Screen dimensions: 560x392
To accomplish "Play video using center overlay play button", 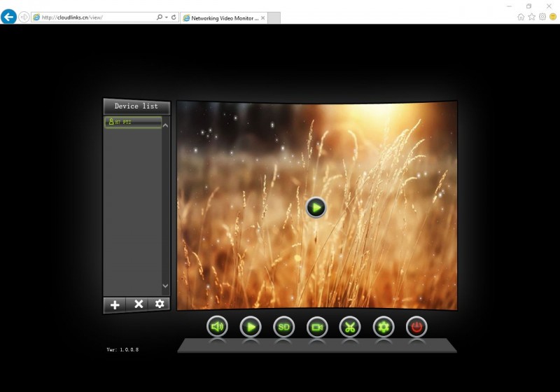I will pyautogui.click(x=316, y=207).
